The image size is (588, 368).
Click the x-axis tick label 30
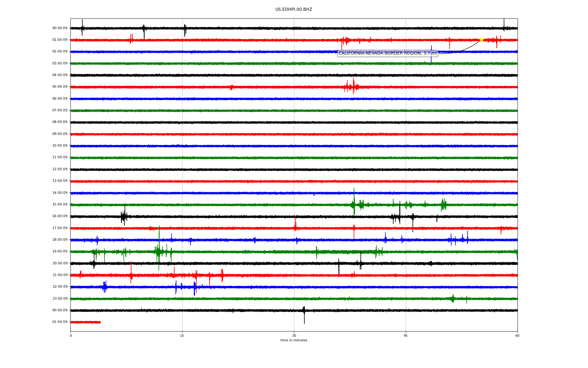[294, 336]
